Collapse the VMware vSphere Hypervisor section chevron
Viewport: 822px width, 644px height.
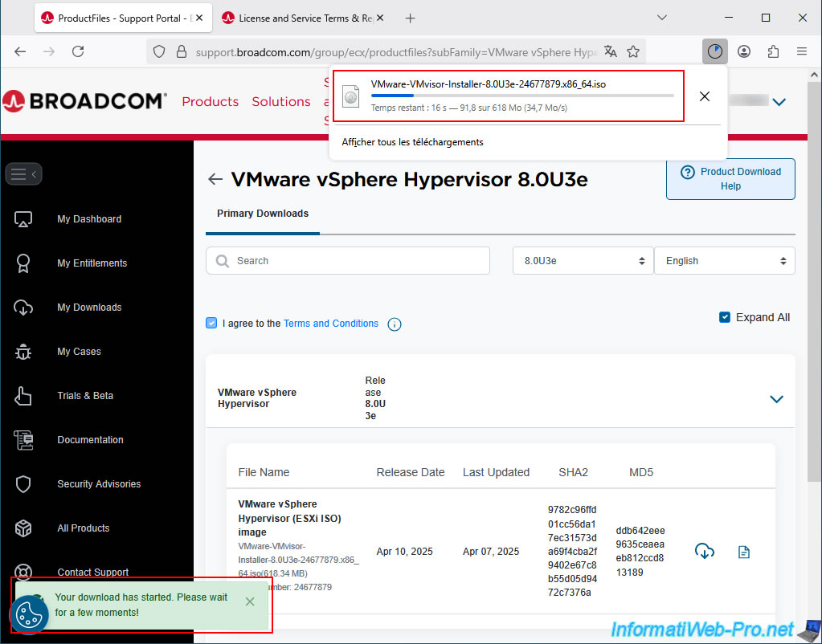[x=776, y=399]
